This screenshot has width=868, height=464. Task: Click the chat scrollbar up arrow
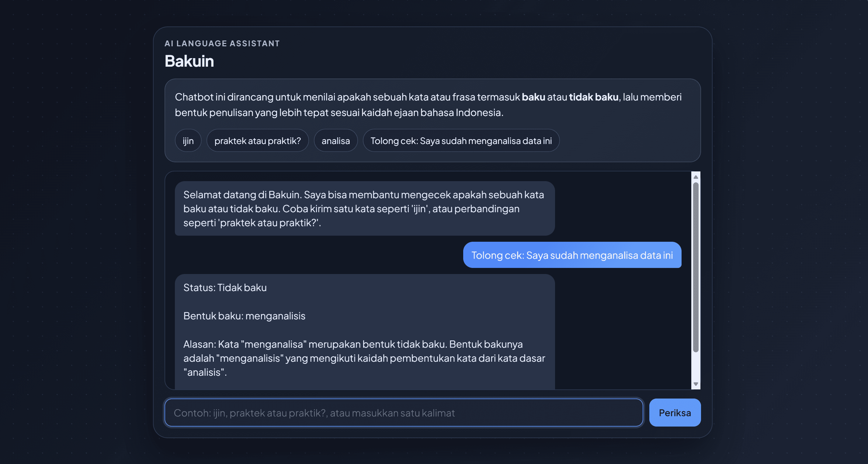pos(696,177)
